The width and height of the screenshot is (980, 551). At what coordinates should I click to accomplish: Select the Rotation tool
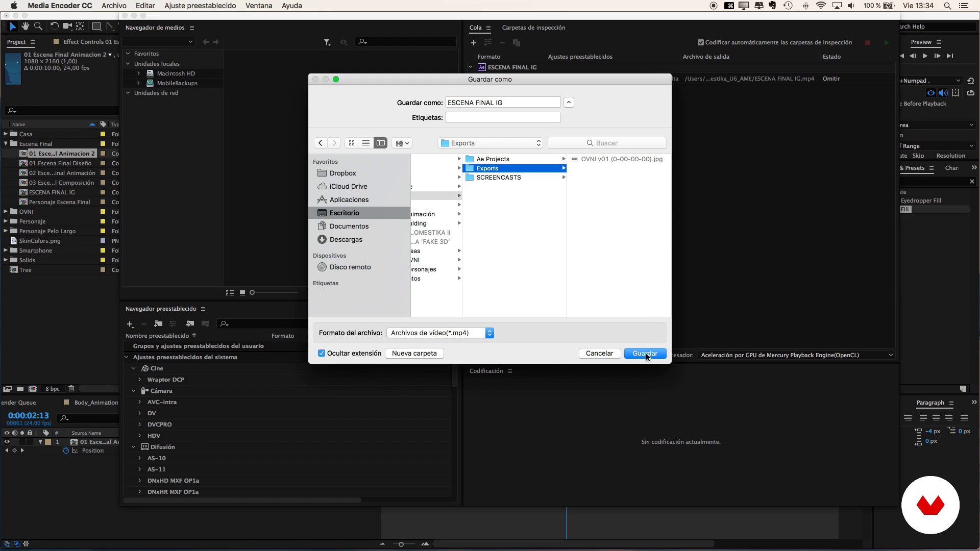click(54, 27)
